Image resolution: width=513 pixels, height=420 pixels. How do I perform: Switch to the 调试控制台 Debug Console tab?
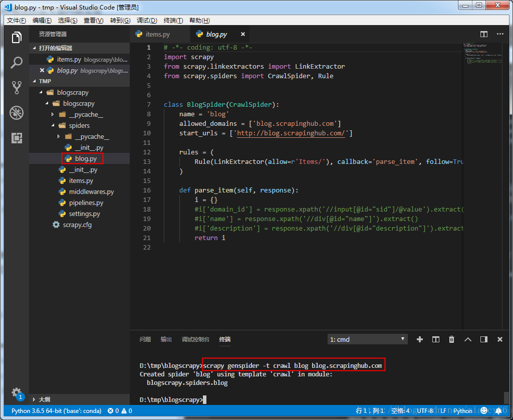(195, 339)
